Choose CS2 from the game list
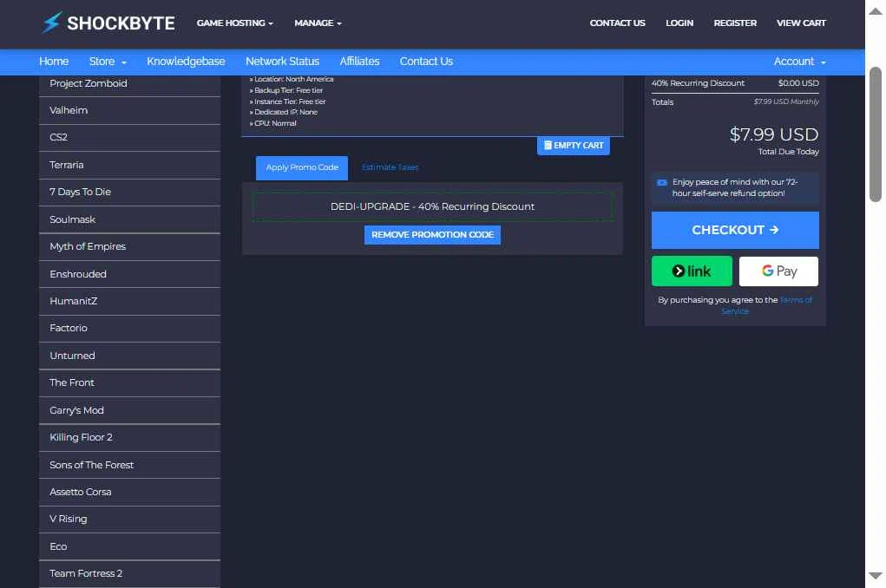 pos(129,138)
